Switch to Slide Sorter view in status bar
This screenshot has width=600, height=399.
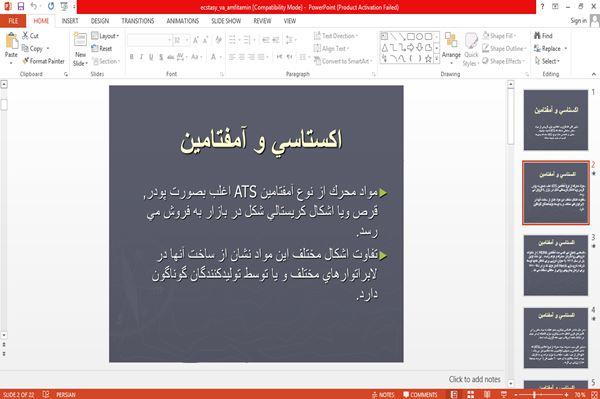pyautogui.click(x=470, y=394)
